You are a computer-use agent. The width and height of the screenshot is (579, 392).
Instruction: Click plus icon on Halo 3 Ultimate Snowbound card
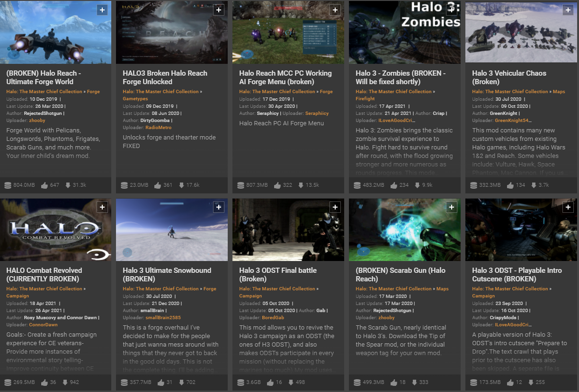tap(218, 207)
